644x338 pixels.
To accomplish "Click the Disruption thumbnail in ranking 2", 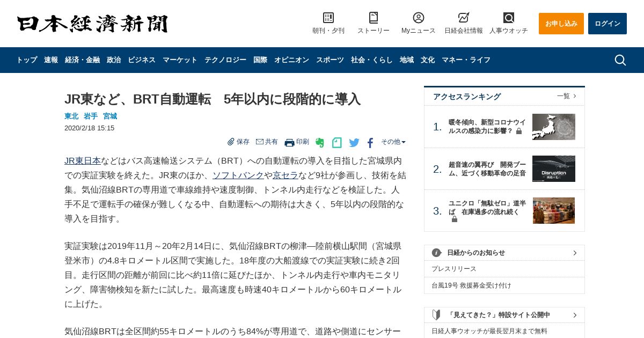I will (x=554, y=168).
